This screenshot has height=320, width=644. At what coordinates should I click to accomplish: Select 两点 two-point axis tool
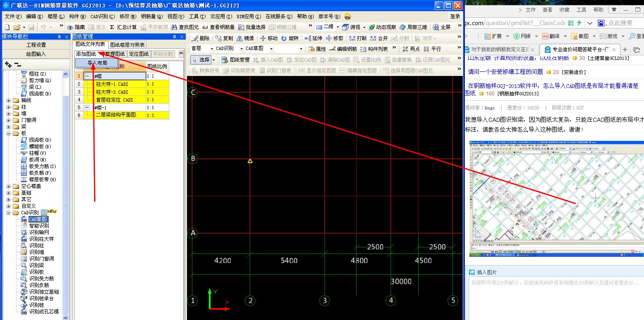click(411, 49)
